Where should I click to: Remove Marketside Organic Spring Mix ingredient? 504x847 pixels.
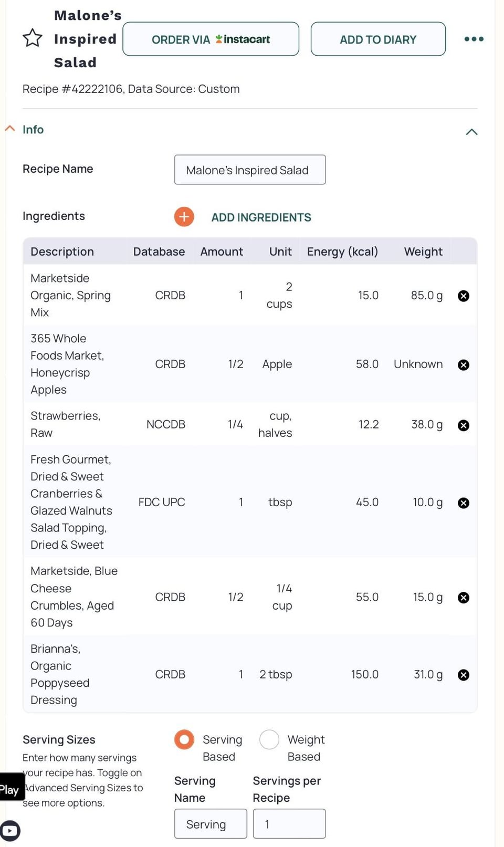pyautogui.click(x=464, y=296)
